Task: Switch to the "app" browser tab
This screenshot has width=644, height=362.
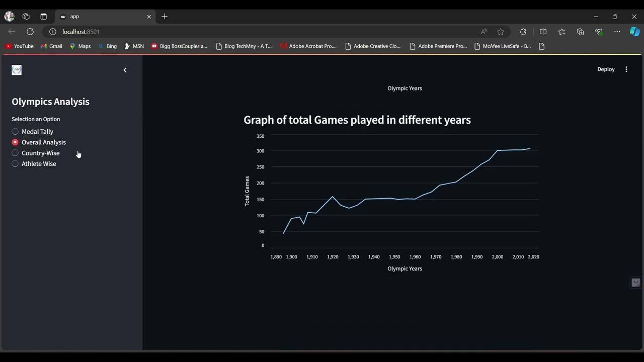Action: pos(106,17)
